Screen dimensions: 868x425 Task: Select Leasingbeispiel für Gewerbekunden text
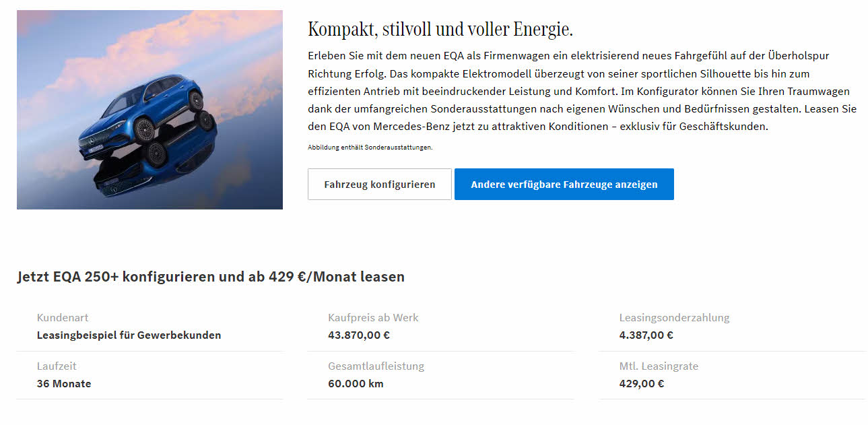[x=129, y=335]
